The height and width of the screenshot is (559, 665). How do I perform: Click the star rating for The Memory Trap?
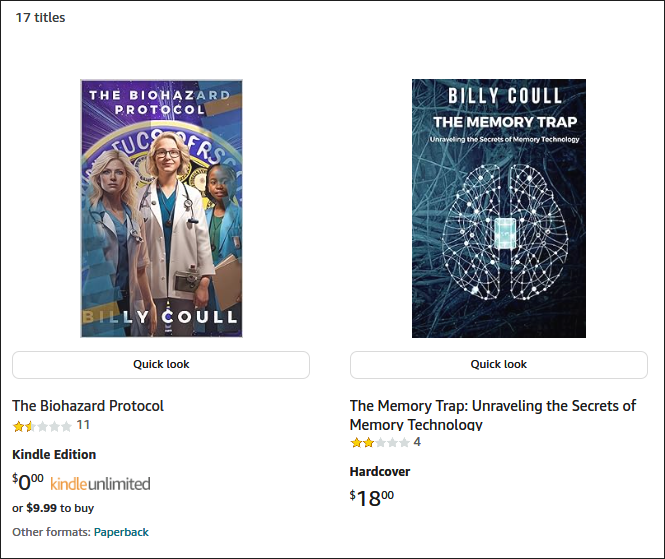pyautogui.click(x=379, y=442)
